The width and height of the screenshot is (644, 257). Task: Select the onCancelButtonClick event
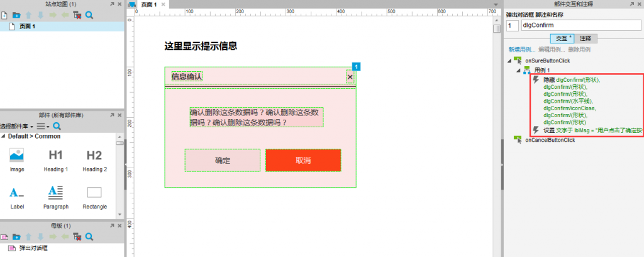(x=550, y=140)
